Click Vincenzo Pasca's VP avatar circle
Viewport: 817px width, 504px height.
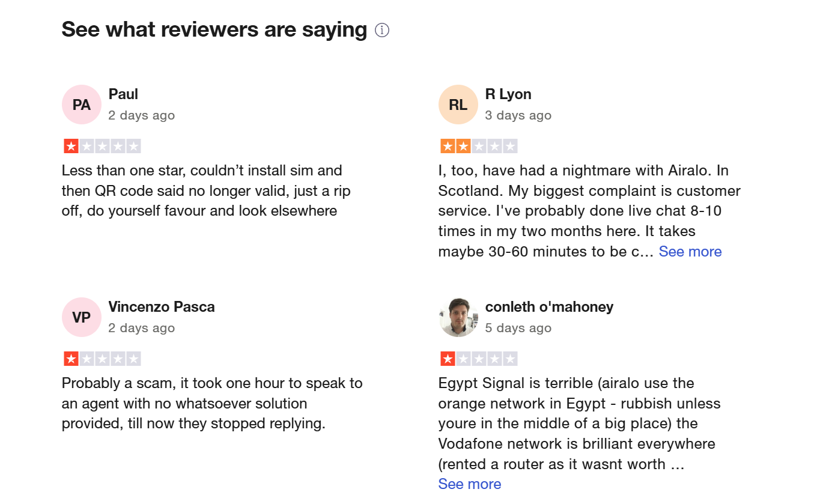[82, 317]
